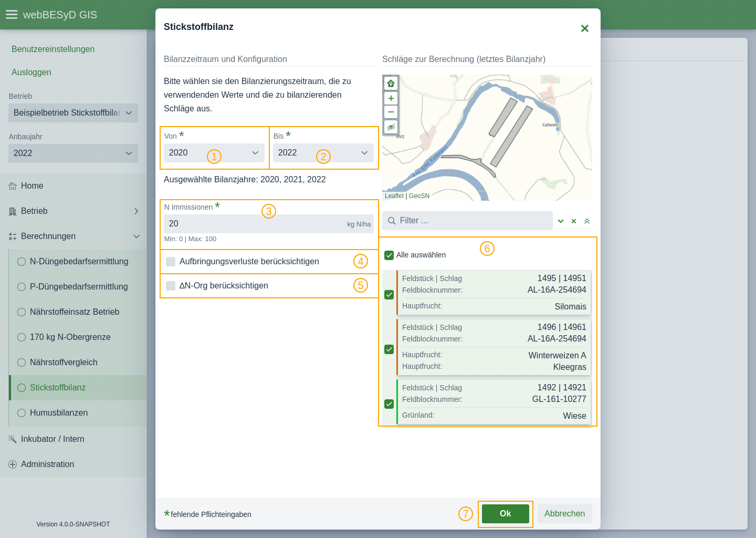Image resolution: width=756 pixels, height=538 pixels.
Task: Open the Von year dropdown
Action: click(x=214, y=153)
